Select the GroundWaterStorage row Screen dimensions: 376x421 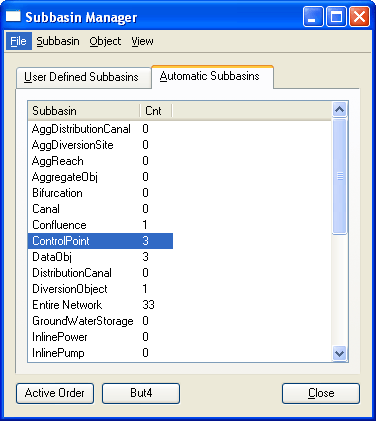(100, 321)
